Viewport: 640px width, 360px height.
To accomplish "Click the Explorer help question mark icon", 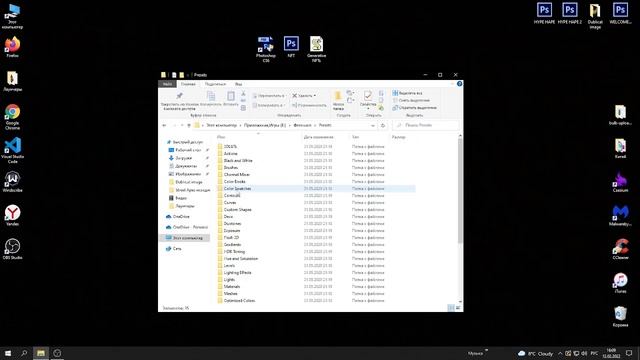I will 460,84.
